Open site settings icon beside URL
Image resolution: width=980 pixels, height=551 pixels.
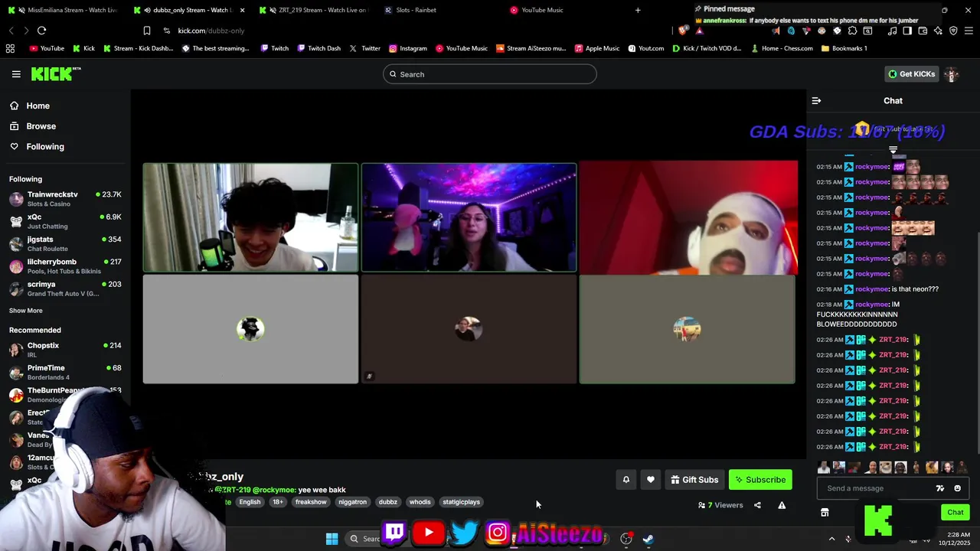pos(166,31)
